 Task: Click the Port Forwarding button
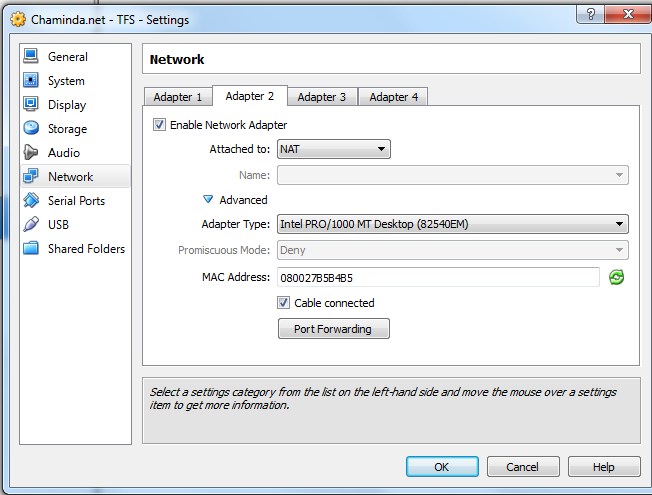point(333,329)
